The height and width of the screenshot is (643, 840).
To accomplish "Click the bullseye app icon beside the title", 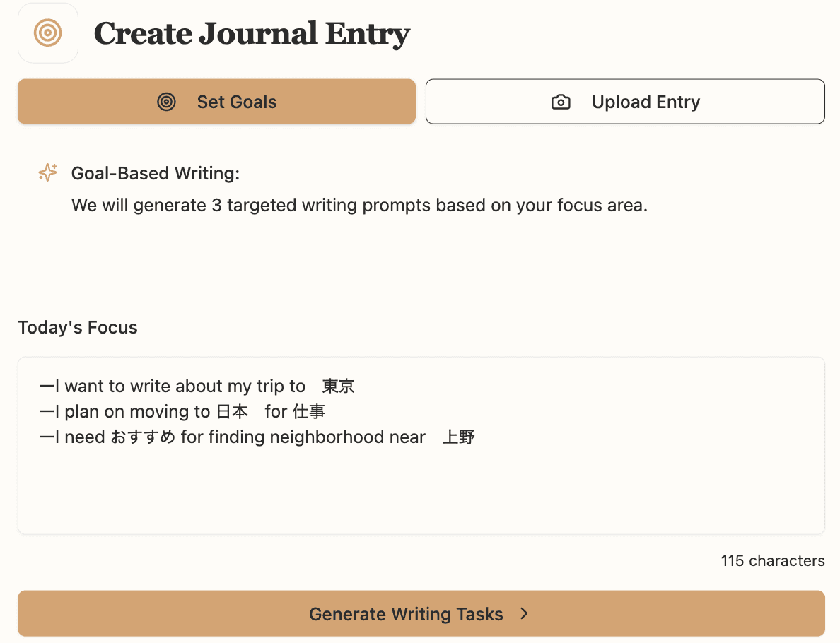I will 47,33.
